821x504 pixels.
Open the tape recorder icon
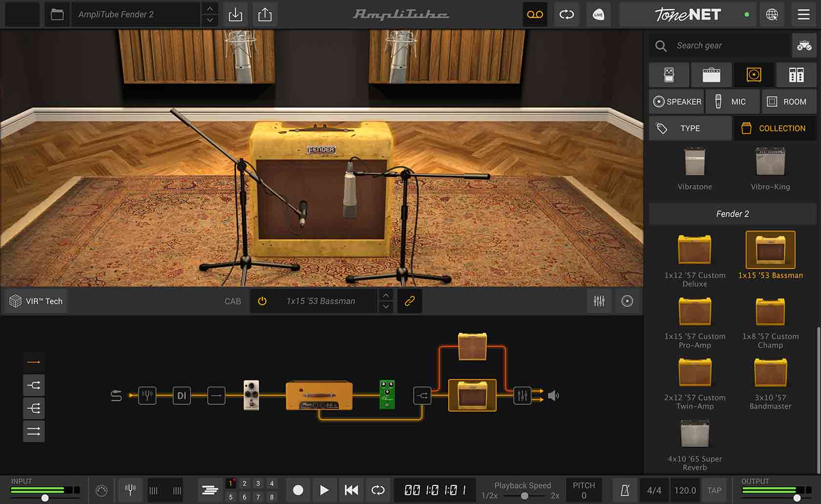[x=535, y=15]
